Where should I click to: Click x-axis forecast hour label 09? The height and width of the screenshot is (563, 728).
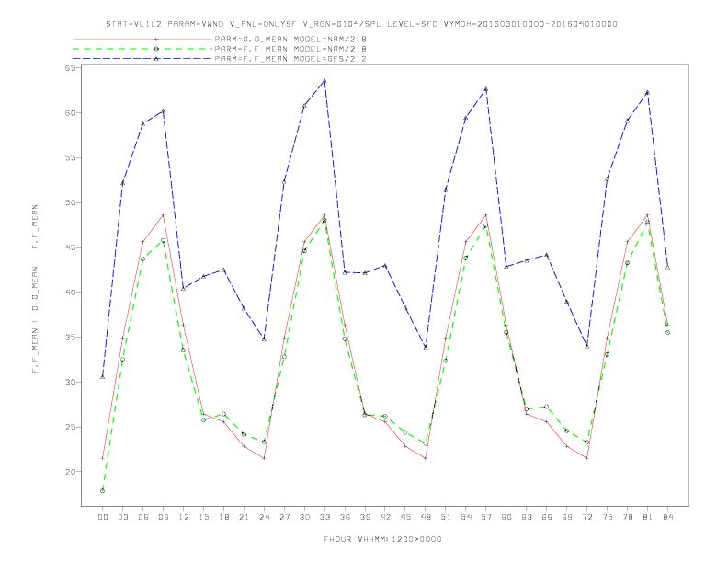pyautogui.click(x=163, y=517)
